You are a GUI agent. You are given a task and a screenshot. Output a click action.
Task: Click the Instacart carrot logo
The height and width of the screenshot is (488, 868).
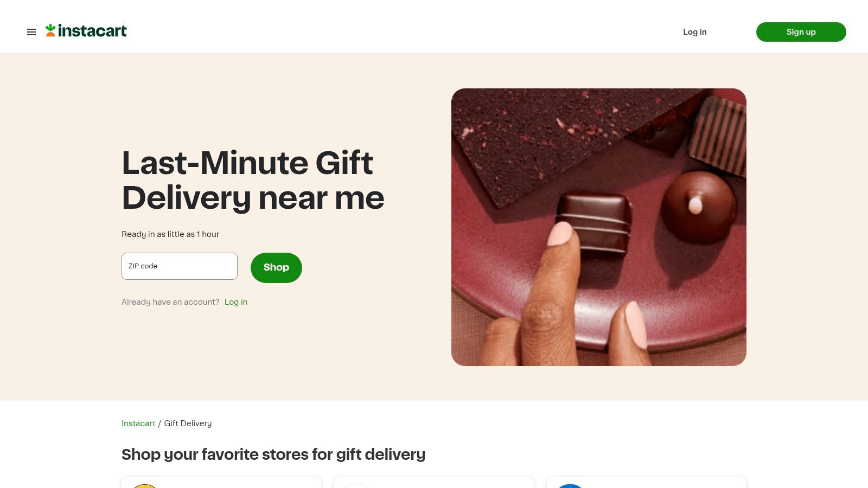pos(50,31)
